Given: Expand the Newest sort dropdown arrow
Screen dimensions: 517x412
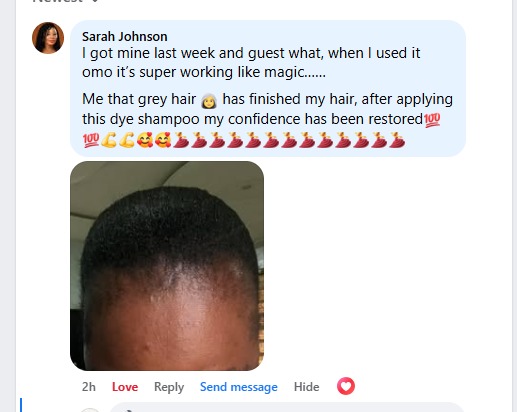Looking at the screenshot, I should tap(94, 1).
